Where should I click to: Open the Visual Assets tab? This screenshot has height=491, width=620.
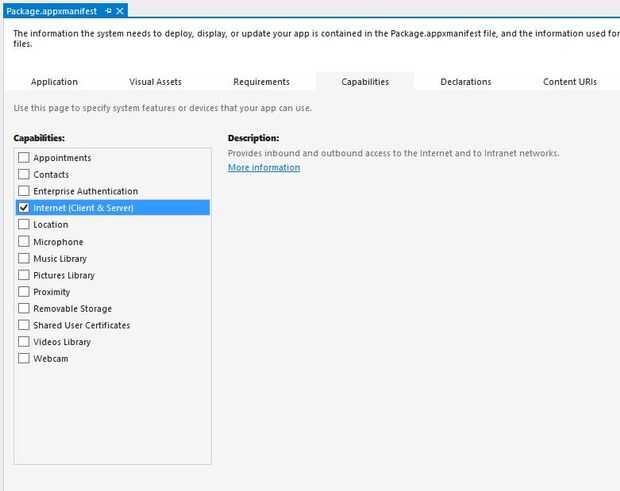(x=155, y=82)
